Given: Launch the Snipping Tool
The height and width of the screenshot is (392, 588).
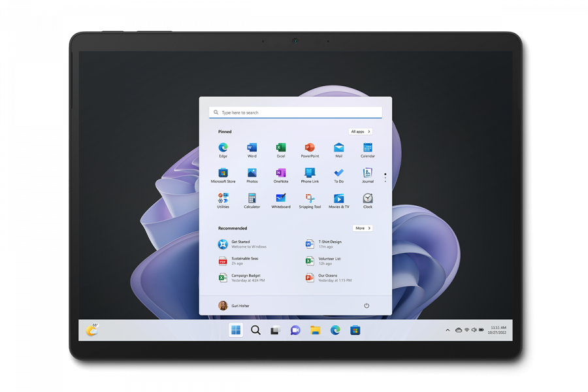Looking at the screenshot, I should click(310, 199).
